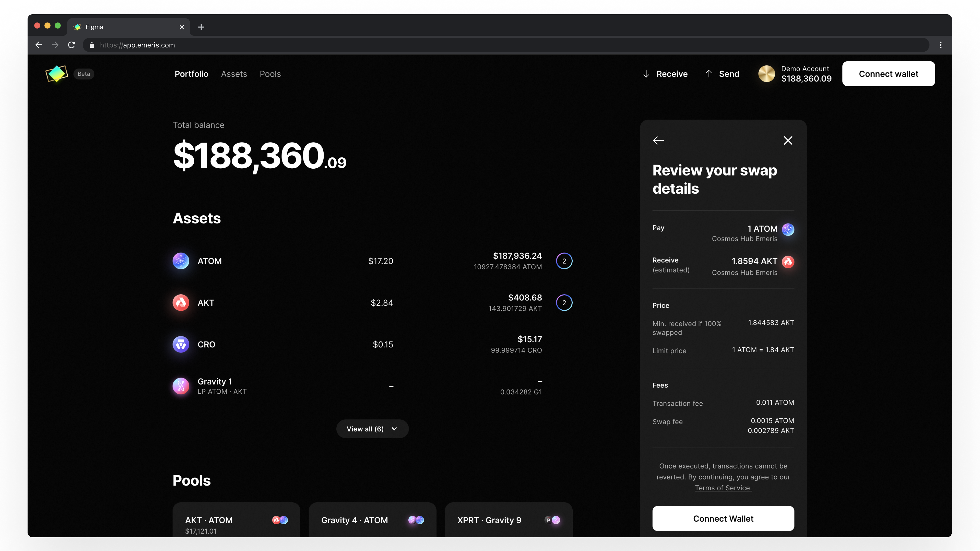Click the AKT coin icon in Receive row
The height and width of the screenshot is (551, 980).
pos(788,262)
